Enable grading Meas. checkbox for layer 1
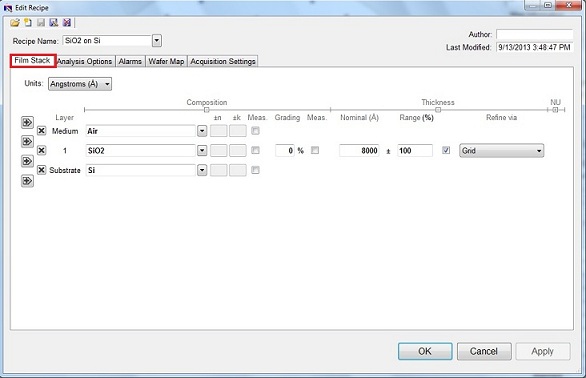This screenshot has height=378, width=586. point(315,150)
